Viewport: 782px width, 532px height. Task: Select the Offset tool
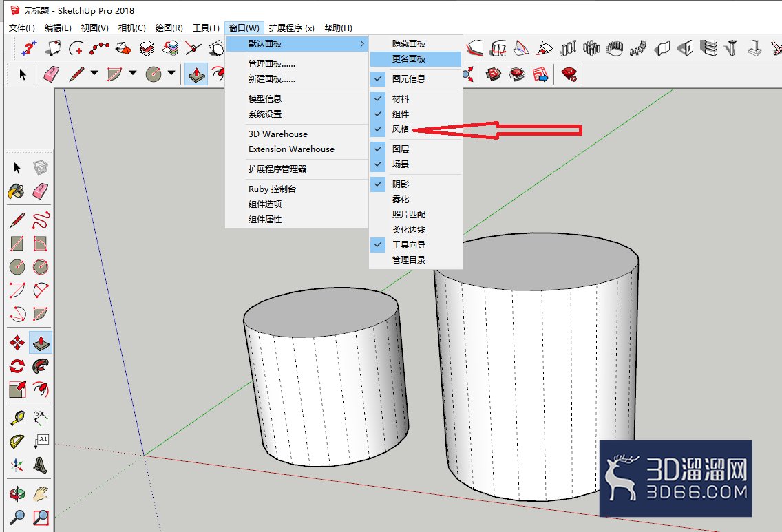click(x=41, y=390)
